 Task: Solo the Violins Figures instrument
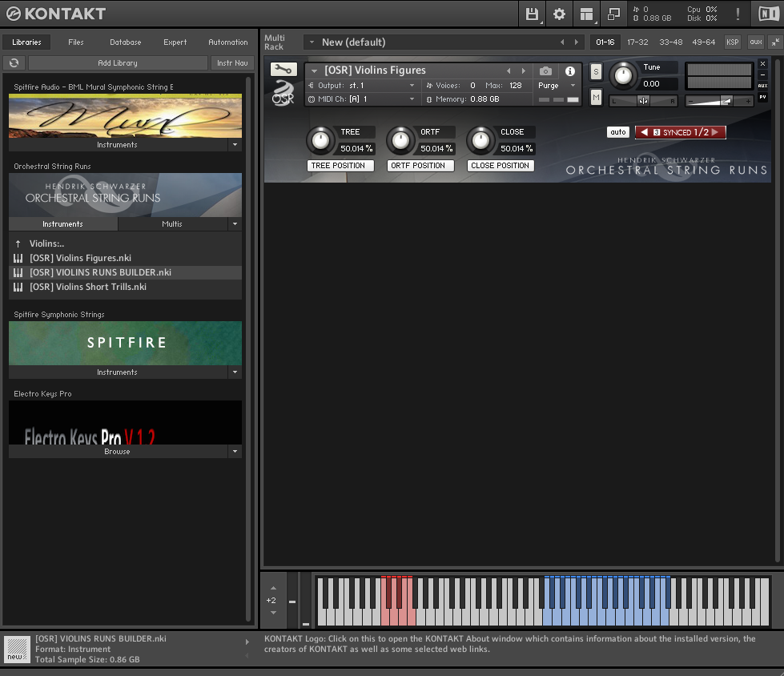(x=596, y=71)
